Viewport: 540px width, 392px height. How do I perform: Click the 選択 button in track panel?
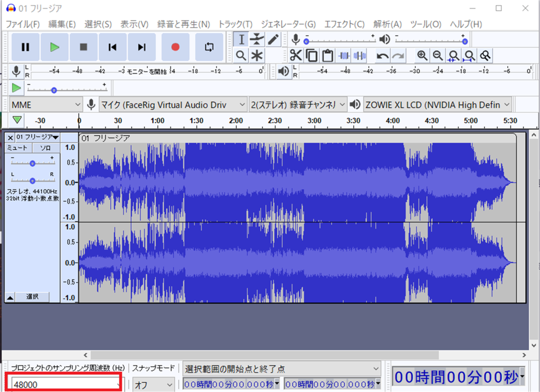[32, 297]
